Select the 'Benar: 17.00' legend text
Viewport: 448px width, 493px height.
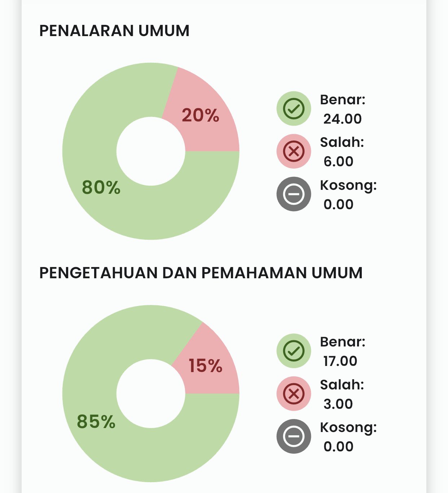[x=342, y=351]
